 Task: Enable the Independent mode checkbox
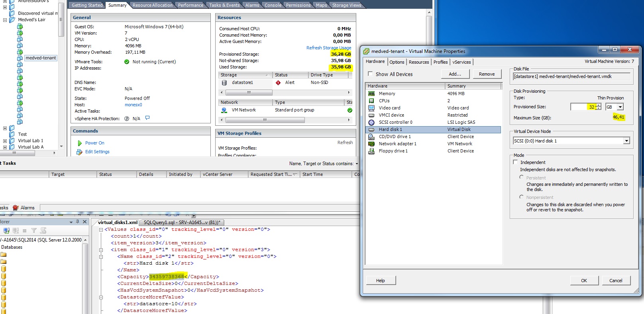516,162
